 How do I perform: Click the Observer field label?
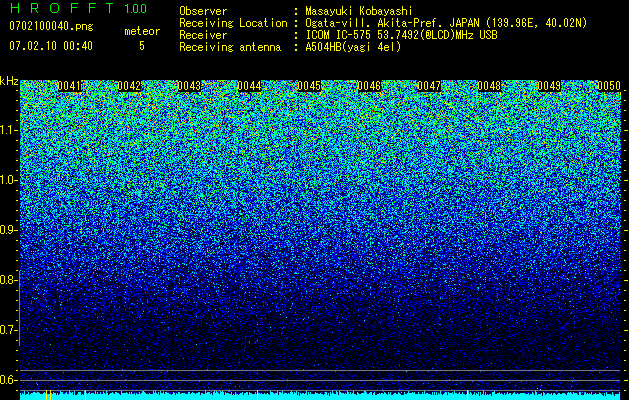click(x=203, y=11)
